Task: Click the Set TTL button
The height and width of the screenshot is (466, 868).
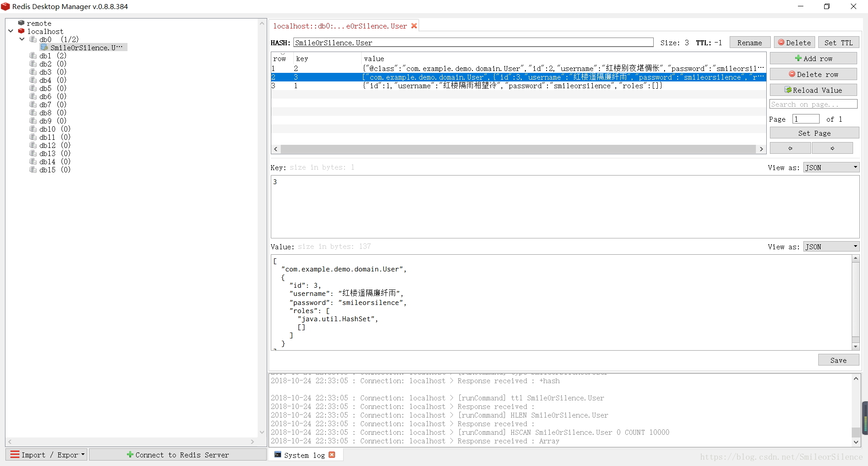Action: click(x=839, y=43)
